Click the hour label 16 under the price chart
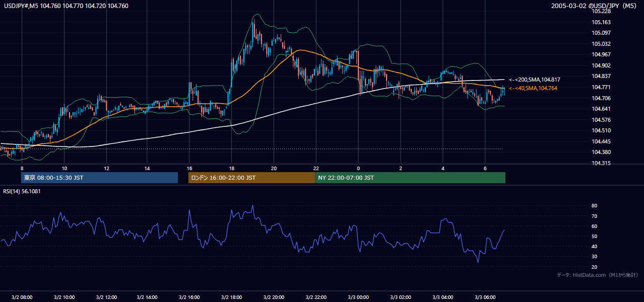The image size is (644, 302). 189,168
